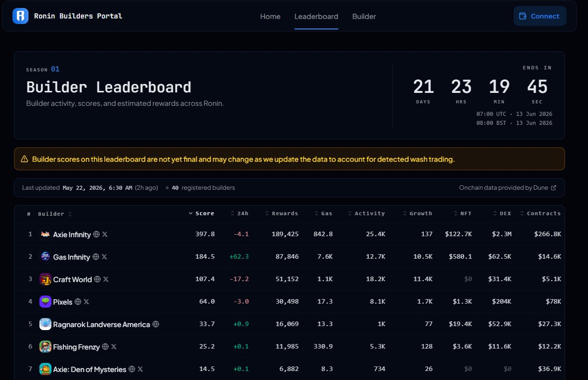Open Craft World X profile icon
Screen dimensions: 588x380
coord(106,279)
